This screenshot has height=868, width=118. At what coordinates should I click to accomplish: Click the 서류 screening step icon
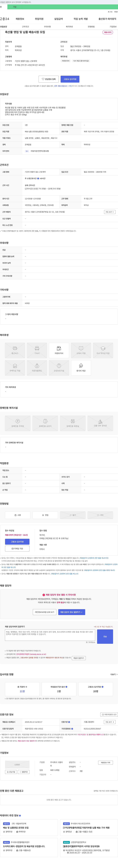click(18, 515)
